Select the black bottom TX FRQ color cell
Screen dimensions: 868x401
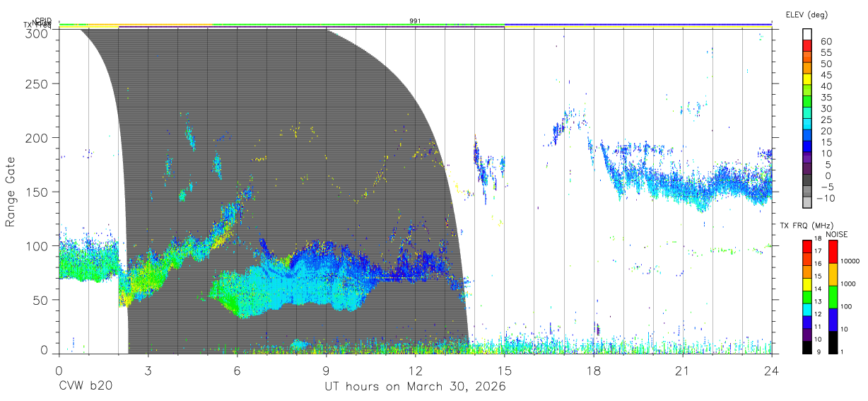tap(807, 347)
